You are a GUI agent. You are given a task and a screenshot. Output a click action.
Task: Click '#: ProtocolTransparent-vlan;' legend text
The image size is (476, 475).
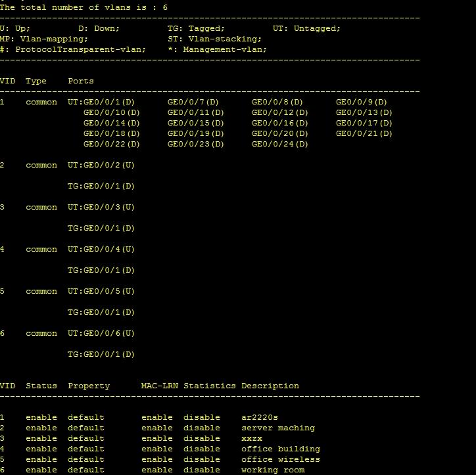[x=73, y=49]
